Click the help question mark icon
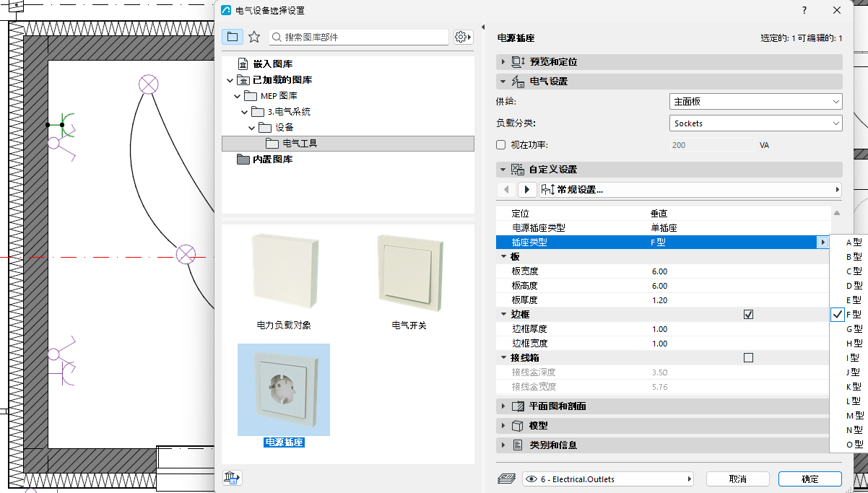 click(804, 10)
